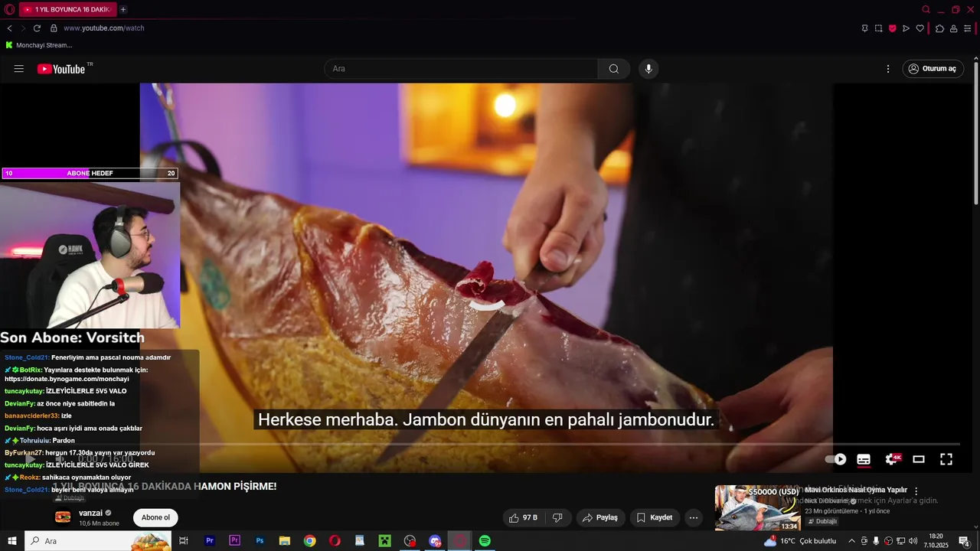Click the 'Paylaş' share button
The width and height of the screenshot is (980, 551).
[x=601, y=517]
